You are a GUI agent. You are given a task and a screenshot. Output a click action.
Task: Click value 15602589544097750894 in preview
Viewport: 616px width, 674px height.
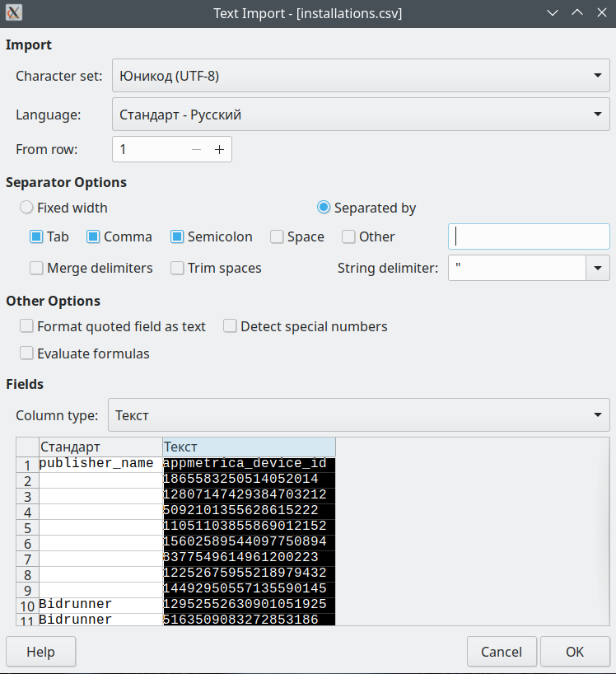pos(250,541)
